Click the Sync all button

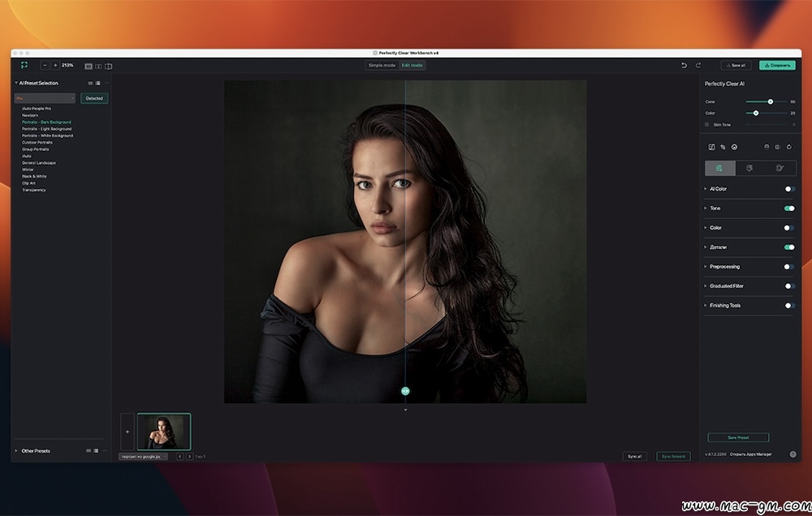(634, 457)
